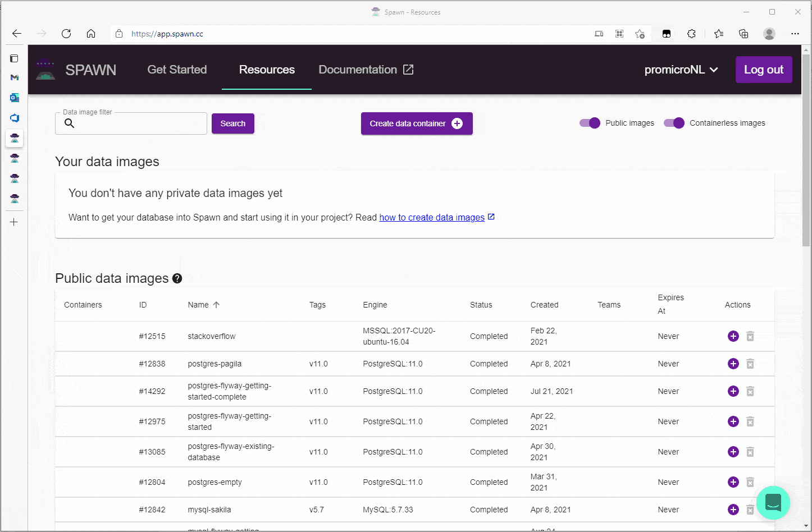Screen dimensions: 812x532
Task: Click the ID column header
Action: (143, 305)
